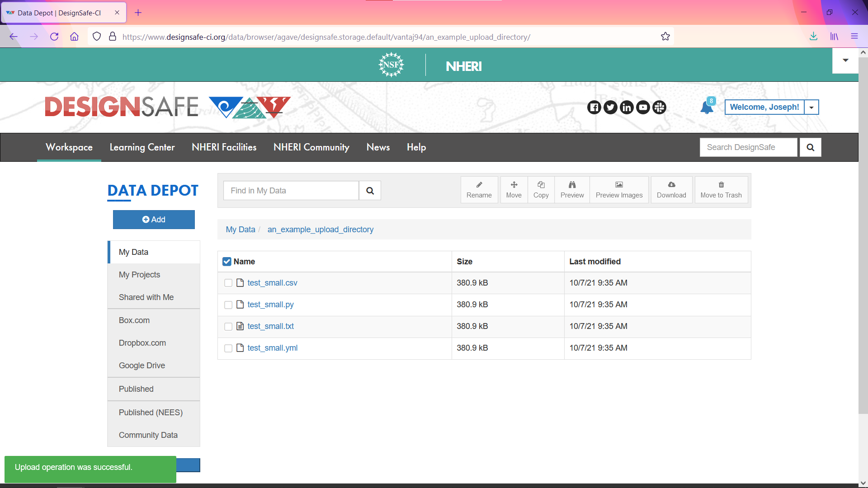Click the DesignSafe Twitter icon
The width and height of the screenshot is (868, 488).
[611, 107]
